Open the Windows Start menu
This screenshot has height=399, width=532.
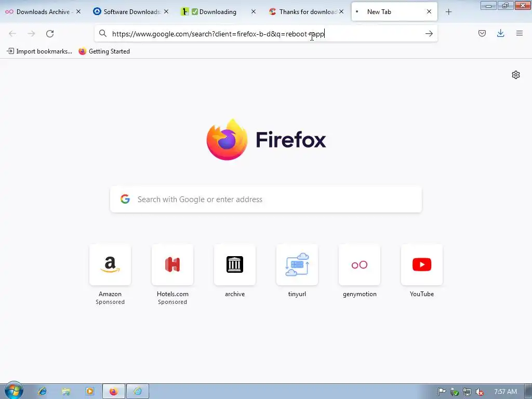click(14, 390)
